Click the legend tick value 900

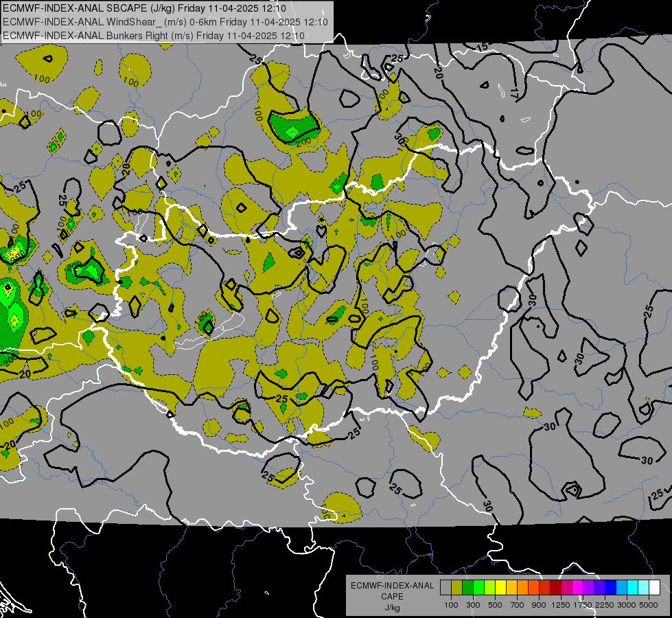click(x=539, y=605)
